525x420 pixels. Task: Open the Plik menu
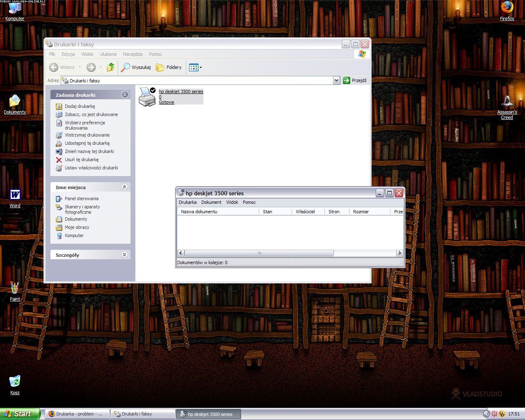52,54
